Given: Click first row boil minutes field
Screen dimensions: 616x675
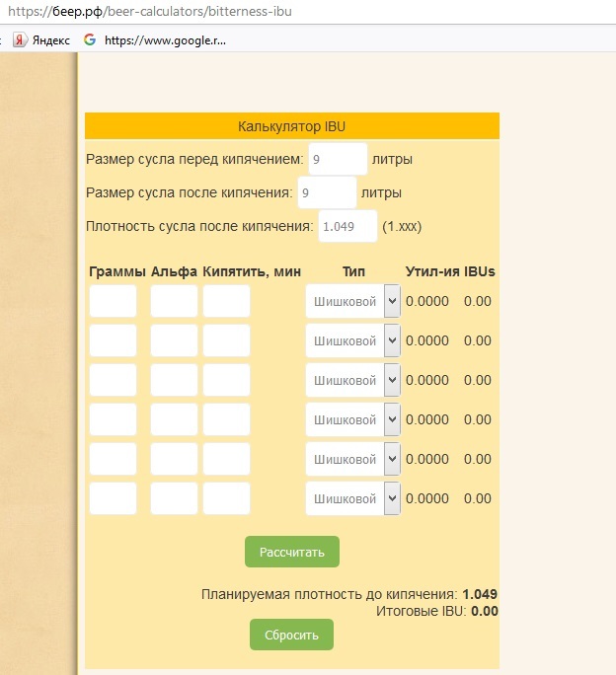Looking at the screenshot, I should click(x=226, y=302).
